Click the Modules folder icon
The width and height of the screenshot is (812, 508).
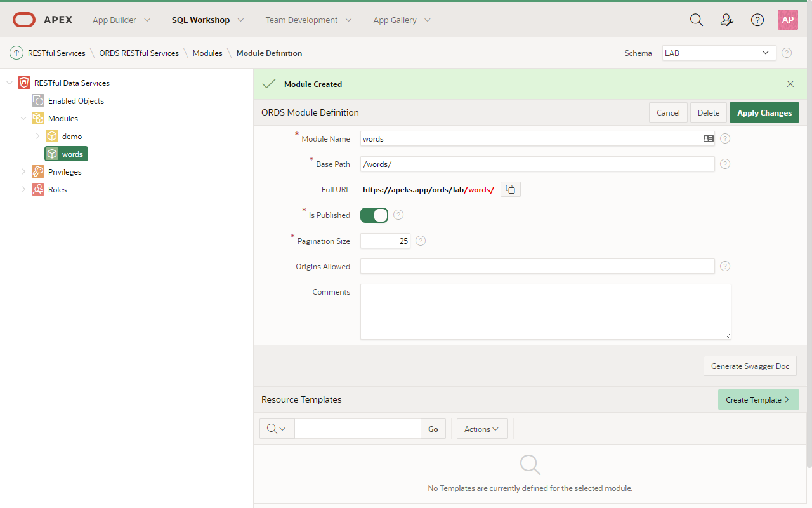(38, 118)
